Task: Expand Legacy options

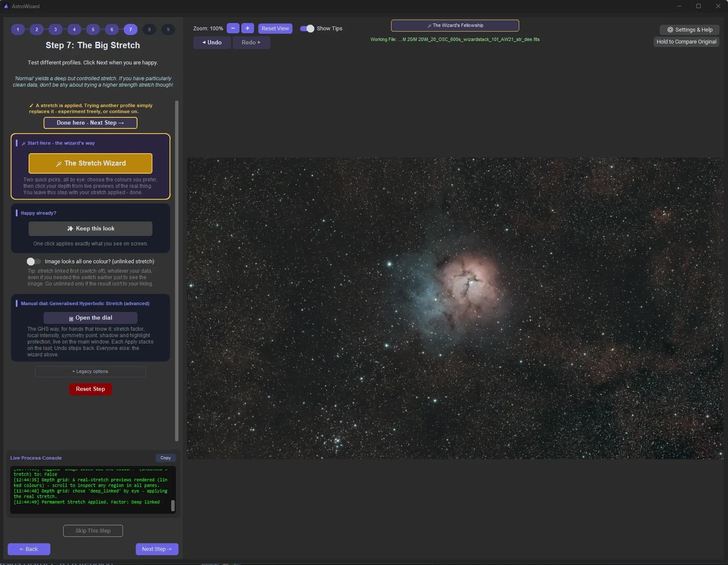Action: tap(91, 371)
